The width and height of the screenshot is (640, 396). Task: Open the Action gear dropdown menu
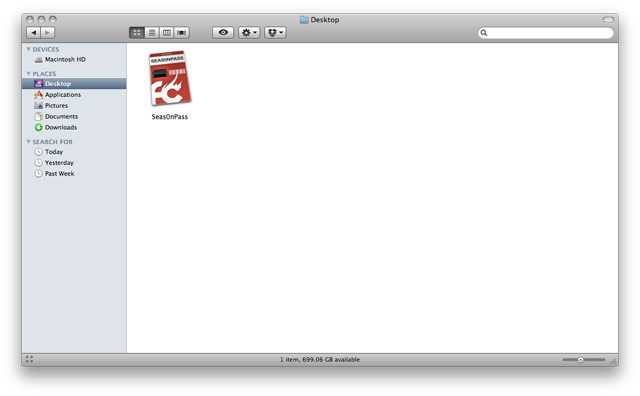pyautogui.click(x=249, y=33)
